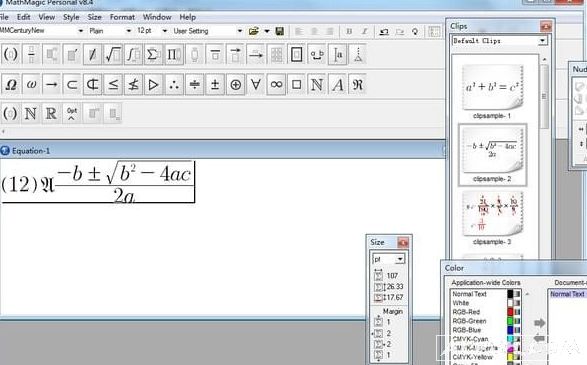Select 'Normal Text' in Document colors list
Screen dimensions: 587x365
point(567,294)
